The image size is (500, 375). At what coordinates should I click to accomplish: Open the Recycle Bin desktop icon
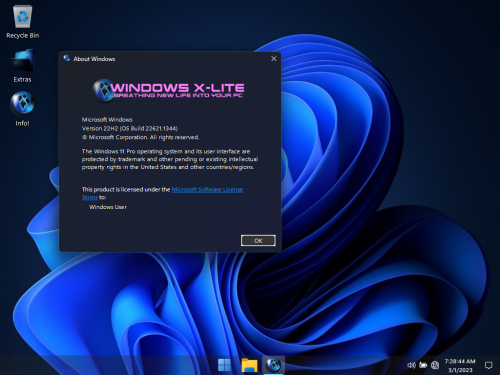22,22
